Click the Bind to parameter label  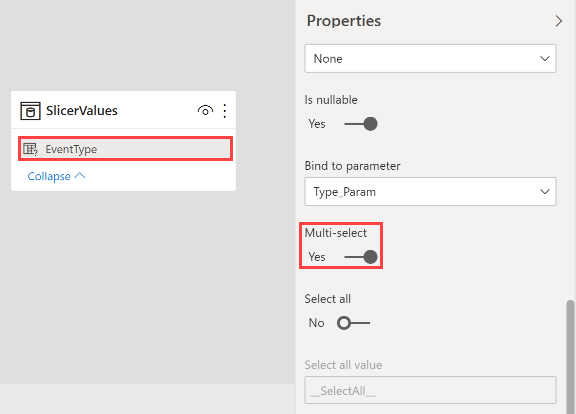pos(352,166)
